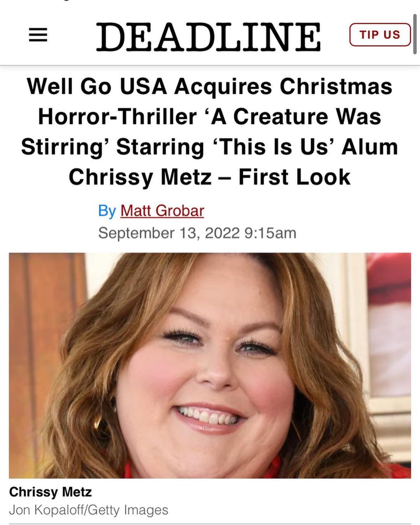Click the smiling woman's photo in article
Image resolution: width=420 pixels, height=525 pixels.
[x=210, y=365]
